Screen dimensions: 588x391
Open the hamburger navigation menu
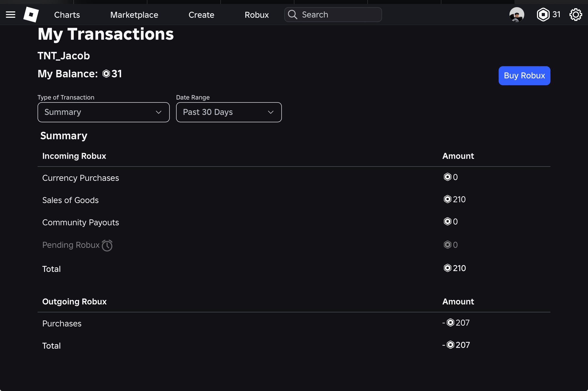[11, 15]
